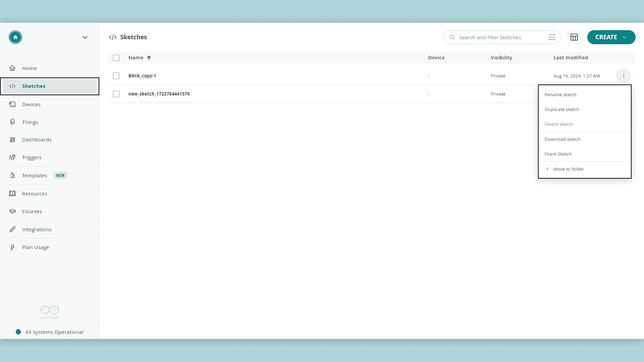Select Download sketch menu entry
The width and height of the screenshot is (644, 362).
click(562, 139)
